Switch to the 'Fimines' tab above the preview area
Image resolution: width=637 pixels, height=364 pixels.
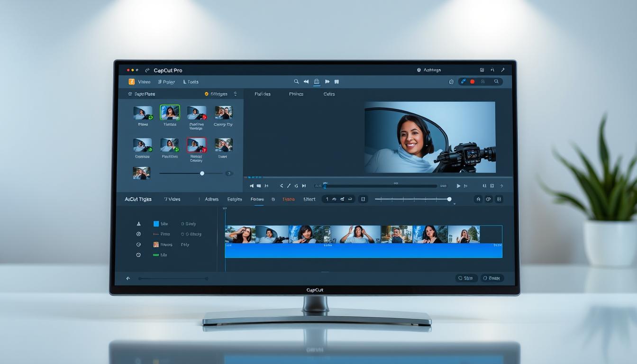point(296,94)
